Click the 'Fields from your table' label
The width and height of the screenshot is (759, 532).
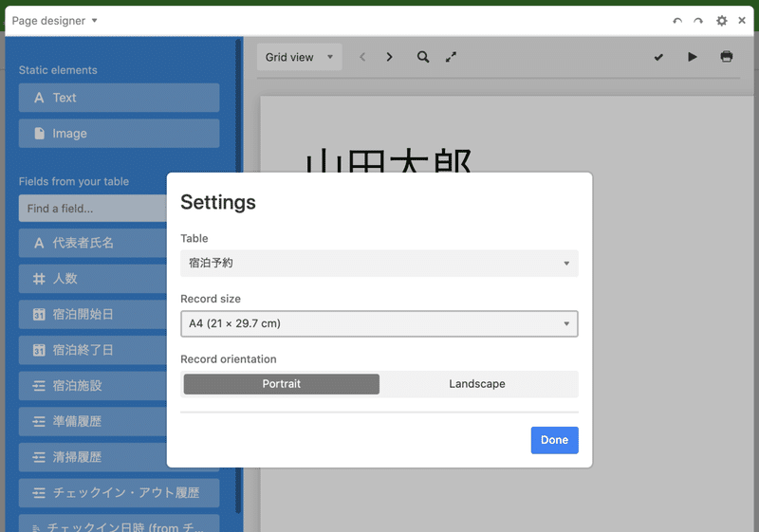tap(74, 181)
